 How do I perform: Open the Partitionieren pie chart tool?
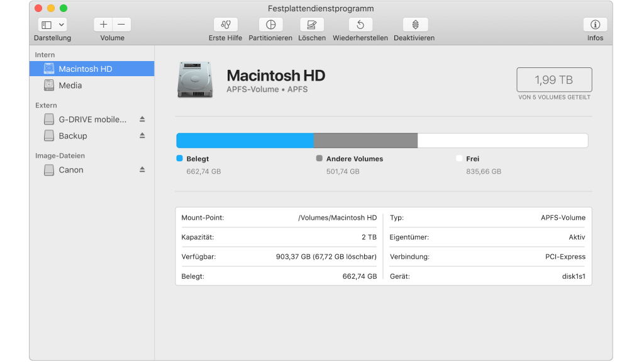click(x=270, y=25)
